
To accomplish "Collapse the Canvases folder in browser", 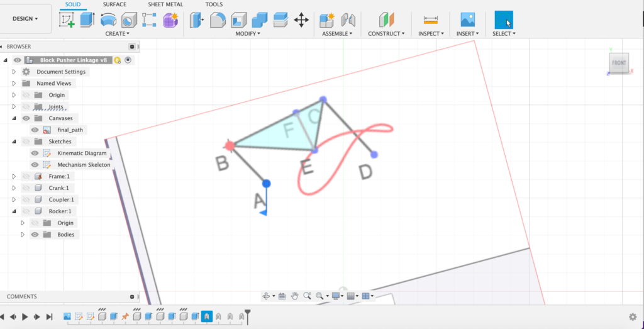I will coord(14,118).
